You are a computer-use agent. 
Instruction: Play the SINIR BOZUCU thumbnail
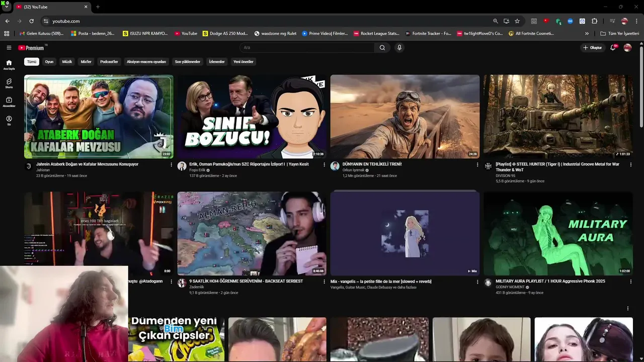point(252,117)
